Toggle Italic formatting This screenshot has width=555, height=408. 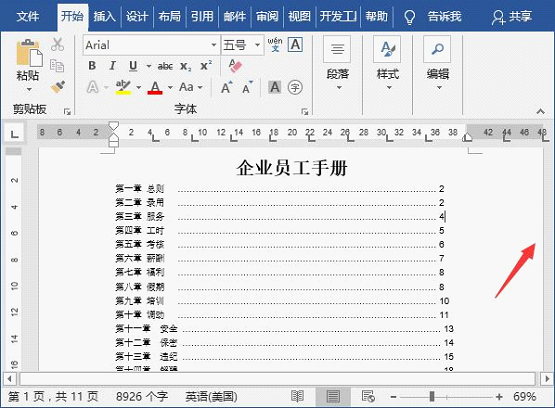pyautogui.click(x=113, y=66)
